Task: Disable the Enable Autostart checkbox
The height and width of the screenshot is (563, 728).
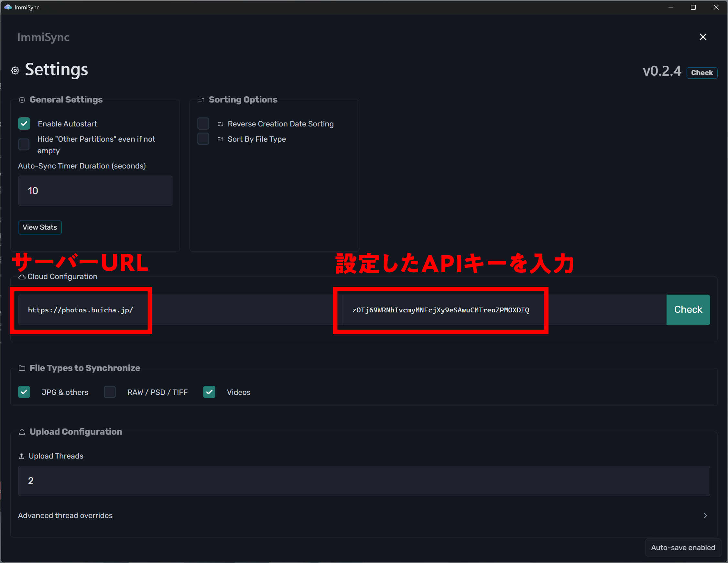Action: (x=24, y=124)
